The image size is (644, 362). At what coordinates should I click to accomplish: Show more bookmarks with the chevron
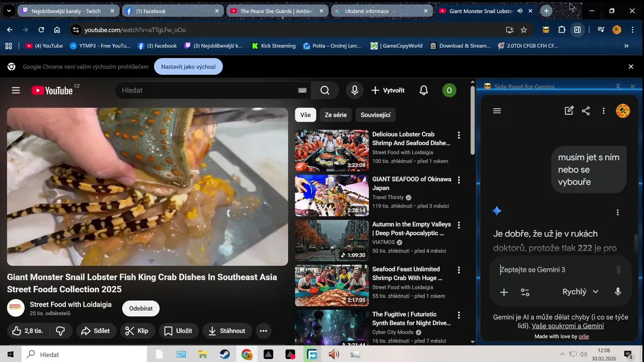(x=626, y=46)
